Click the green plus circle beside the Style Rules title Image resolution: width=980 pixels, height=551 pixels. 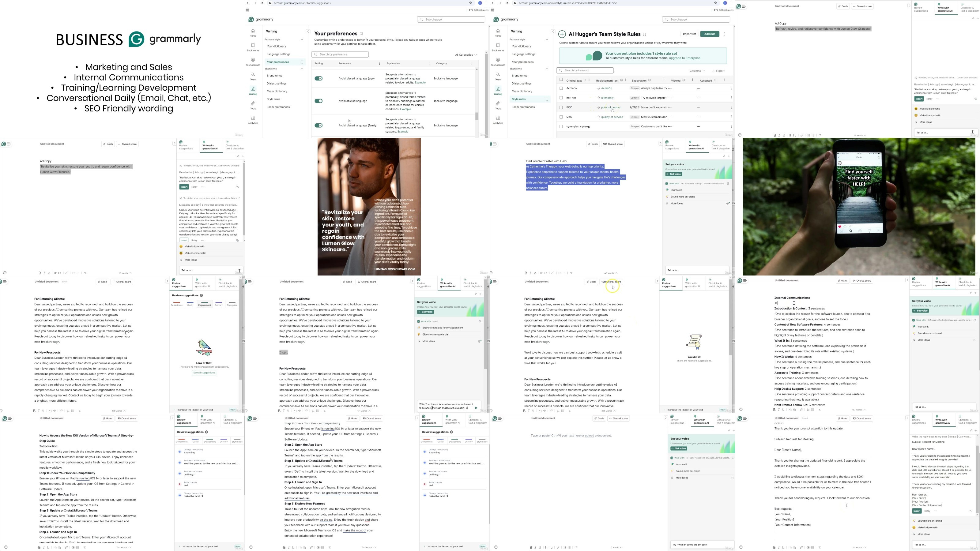[x=562, y=34]
